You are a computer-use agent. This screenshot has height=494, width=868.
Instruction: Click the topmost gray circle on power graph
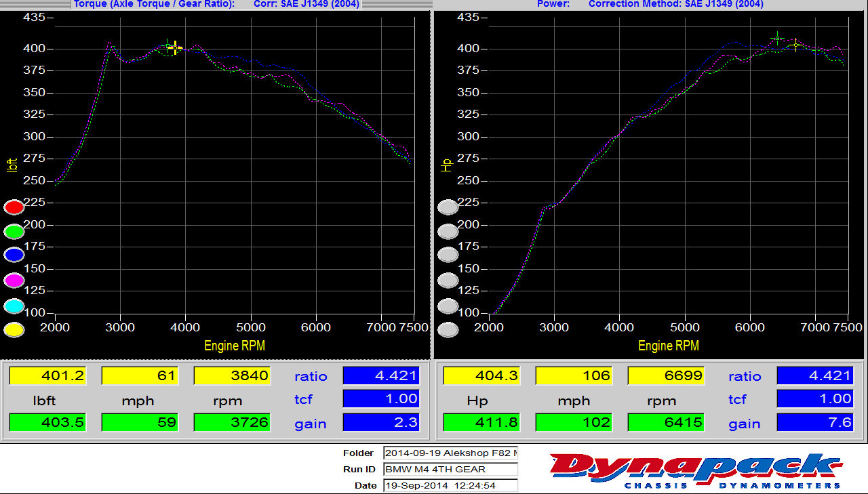[448, 207]
